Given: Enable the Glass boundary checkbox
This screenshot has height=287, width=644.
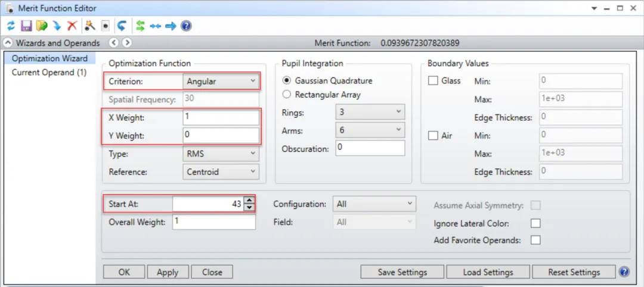Looking at the screenshot, I should tap(434, 81).
